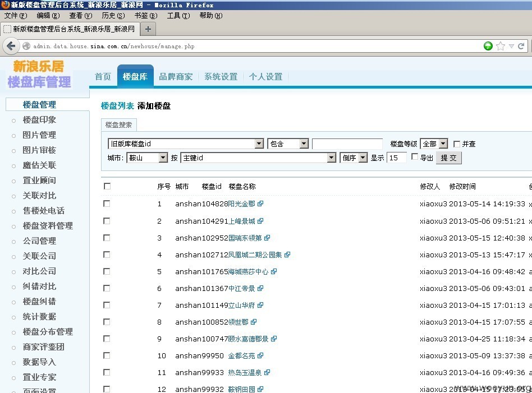
Task: Open external link icon for 中江帝景
Action: [x=260, y=288]
